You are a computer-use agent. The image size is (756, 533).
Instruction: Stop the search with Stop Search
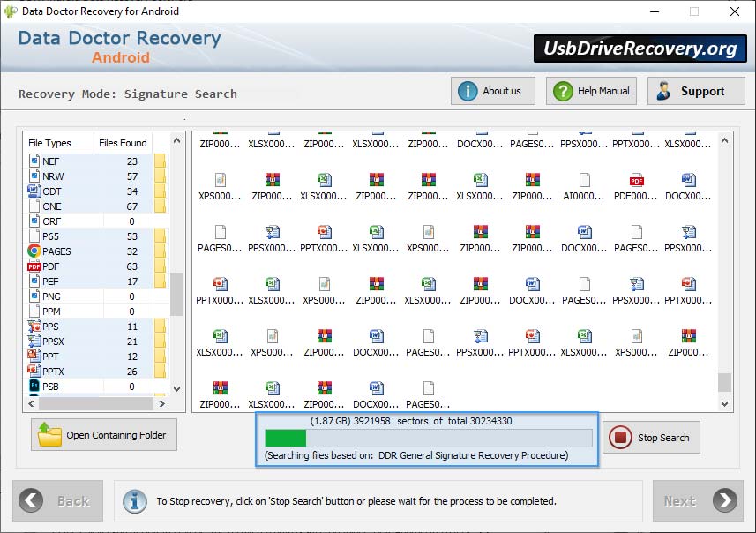tap(651, 438)
